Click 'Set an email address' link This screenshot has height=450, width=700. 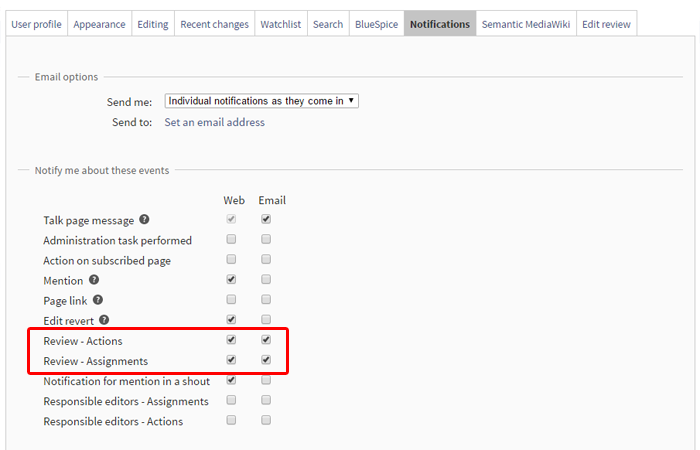(x=214, y=122)
